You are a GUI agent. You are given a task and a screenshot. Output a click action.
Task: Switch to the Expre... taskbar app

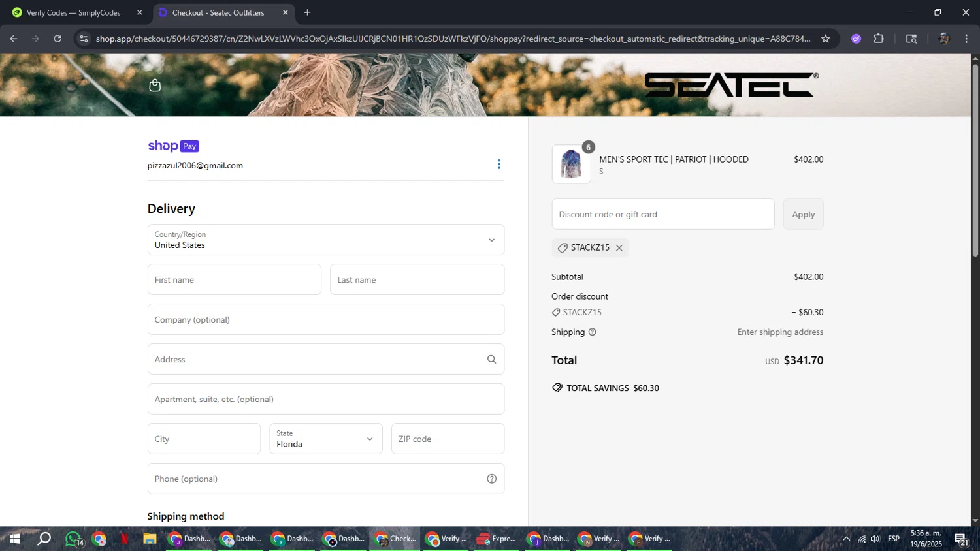[497, 539]
